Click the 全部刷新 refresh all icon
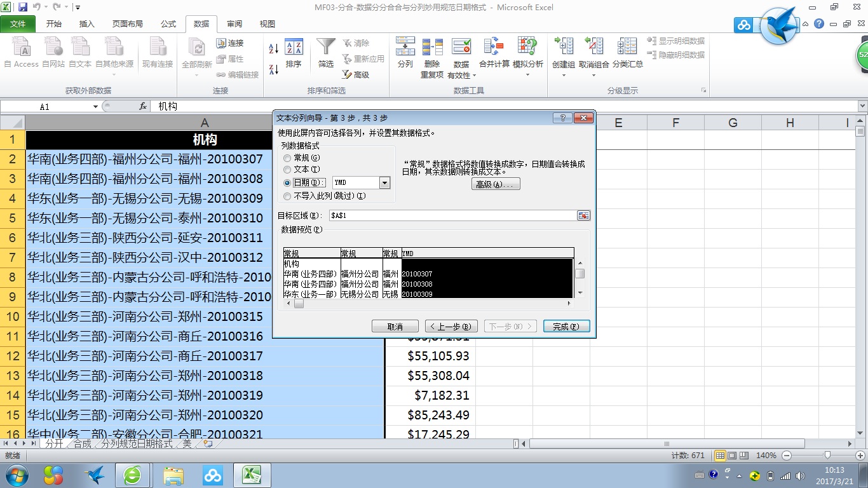 pos(197,47)
